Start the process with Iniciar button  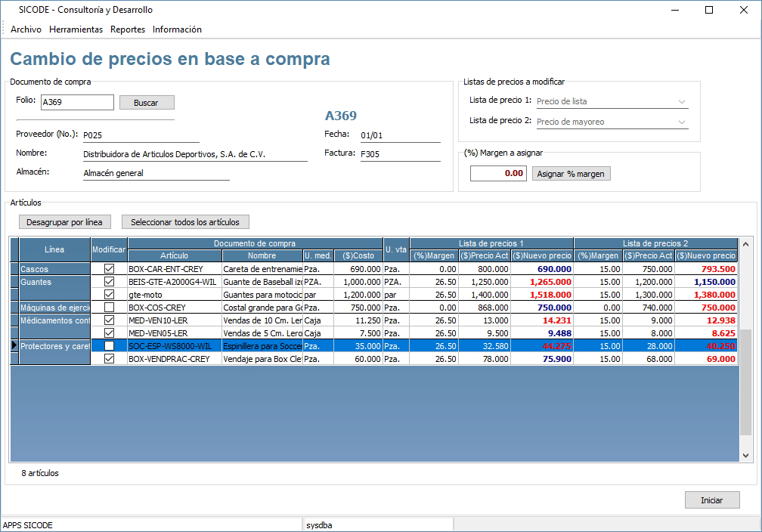pos(711,500)
